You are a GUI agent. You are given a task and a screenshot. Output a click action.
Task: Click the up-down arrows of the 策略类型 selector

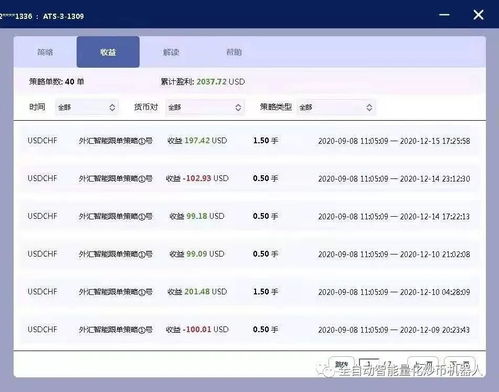(x=369, y=107)
